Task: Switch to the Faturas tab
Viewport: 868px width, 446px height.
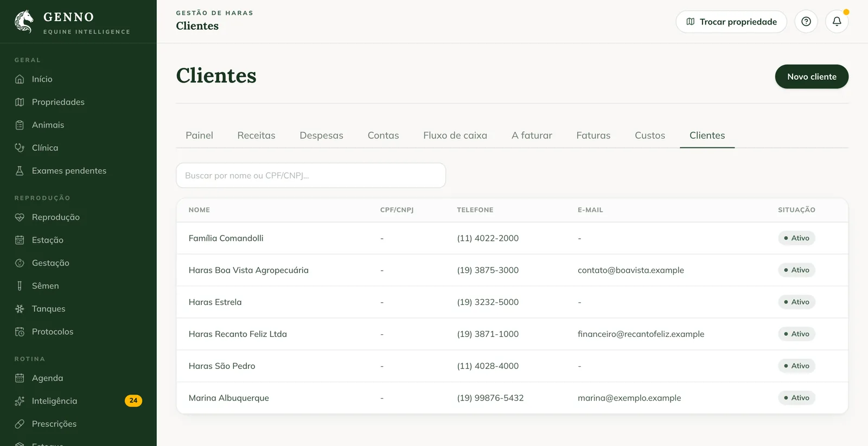Action: [593, 136]
